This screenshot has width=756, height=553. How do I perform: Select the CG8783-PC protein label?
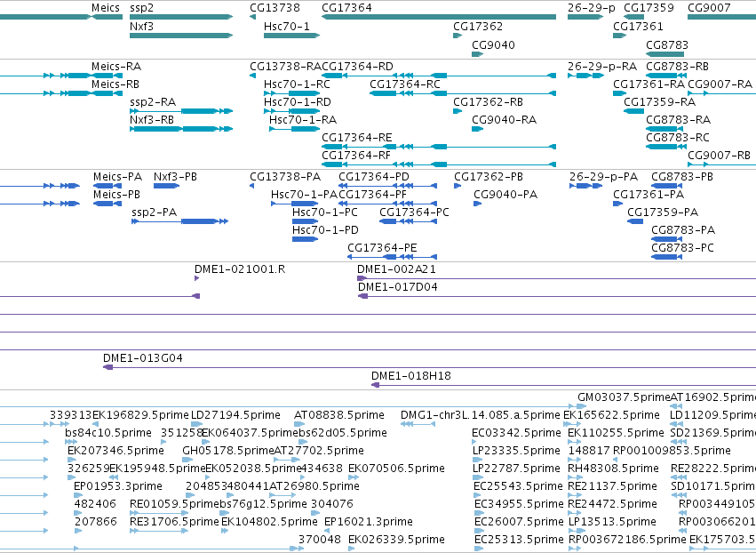[683, 248]
